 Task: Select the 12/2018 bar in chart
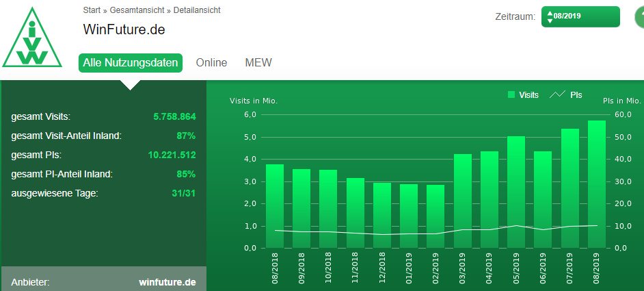(x=382, y=216)
